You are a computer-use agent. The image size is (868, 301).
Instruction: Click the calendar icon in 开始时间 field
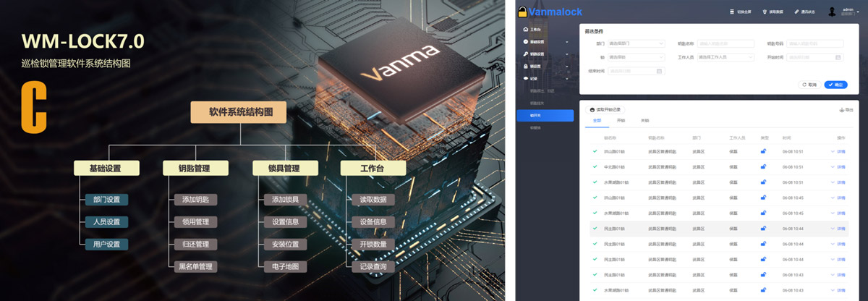(x=838, y=57)
